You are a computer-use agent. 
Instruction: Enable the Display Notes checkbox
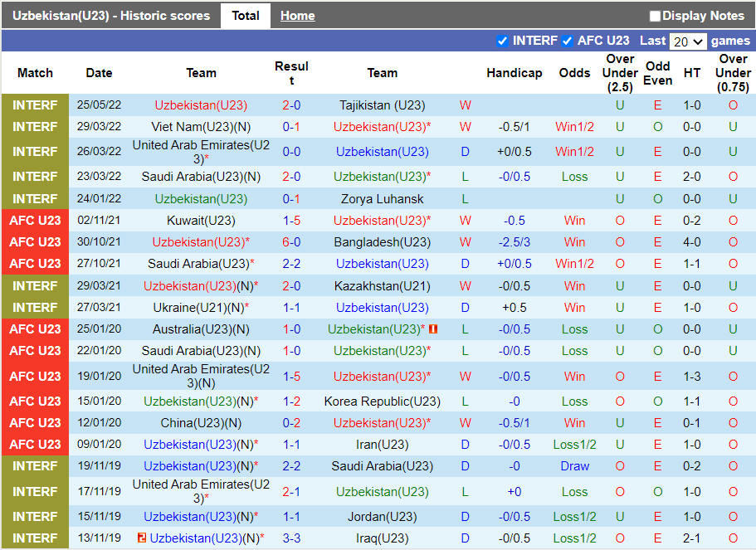(654, 16)
